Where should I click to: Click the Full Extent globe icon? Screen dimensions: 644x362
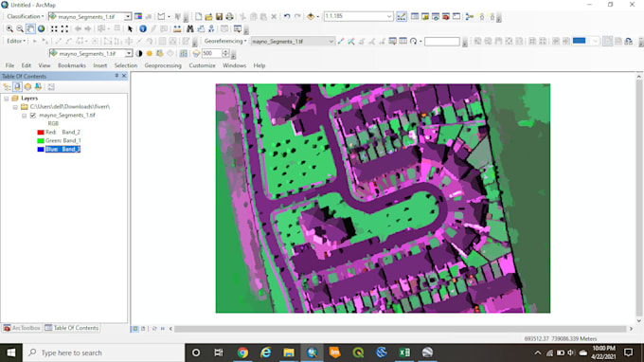coord(41,28)
